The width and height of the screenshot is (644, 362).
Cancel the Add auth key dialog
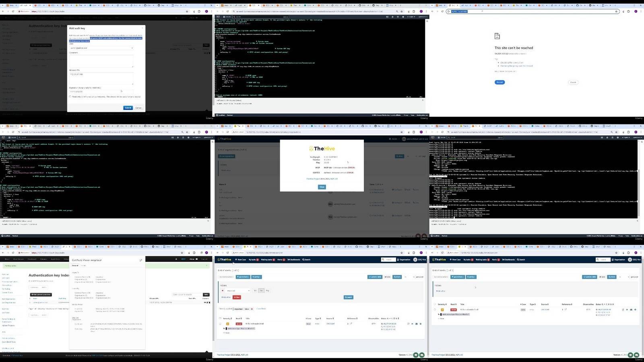[x=138, y=108]
